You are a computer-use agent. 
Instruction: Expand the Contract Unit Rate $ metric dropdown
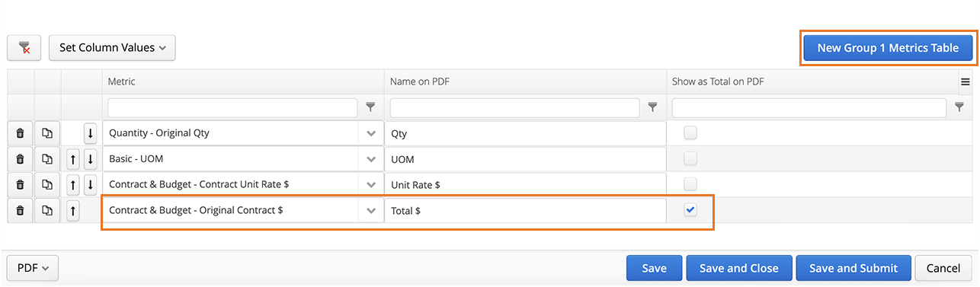371,184
